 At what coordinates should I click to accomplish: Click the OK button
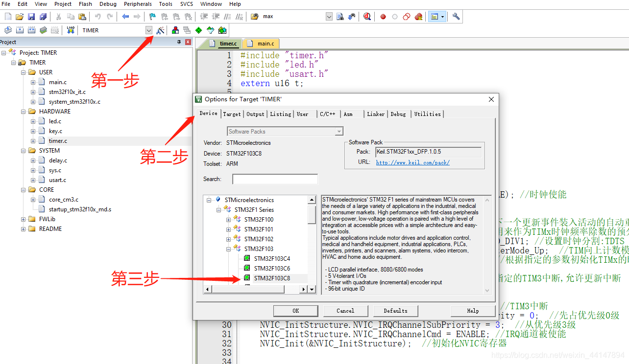[x=295, y=311]
